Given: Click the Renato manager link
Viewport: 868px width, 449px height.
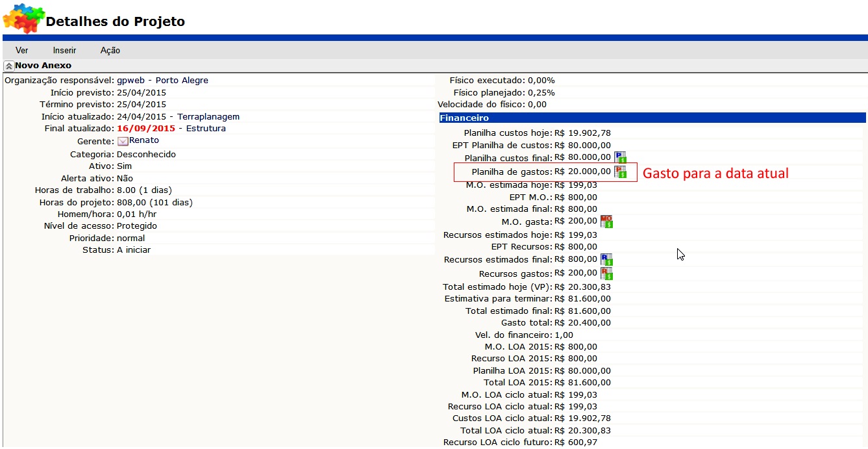Looking at the screenshot, I should [x=144, y=140].
